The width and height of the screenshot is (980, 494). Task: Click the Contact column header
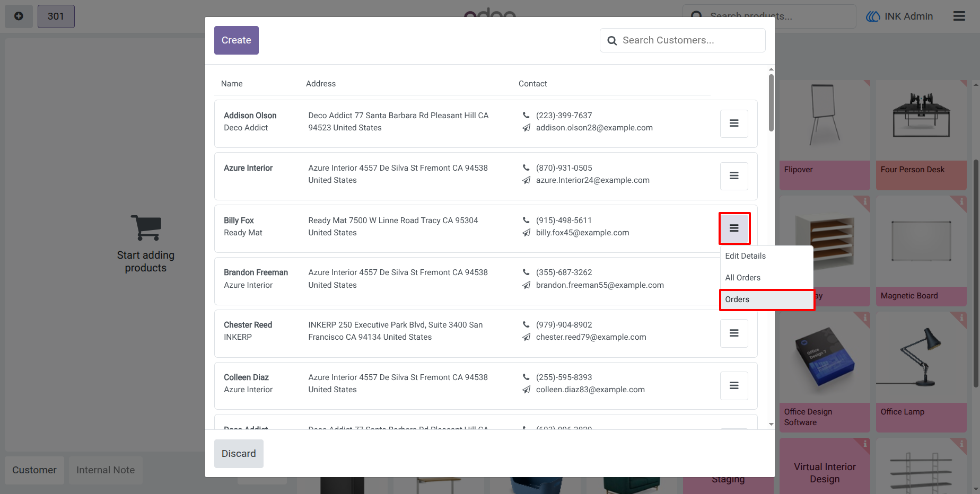point(532,84)
